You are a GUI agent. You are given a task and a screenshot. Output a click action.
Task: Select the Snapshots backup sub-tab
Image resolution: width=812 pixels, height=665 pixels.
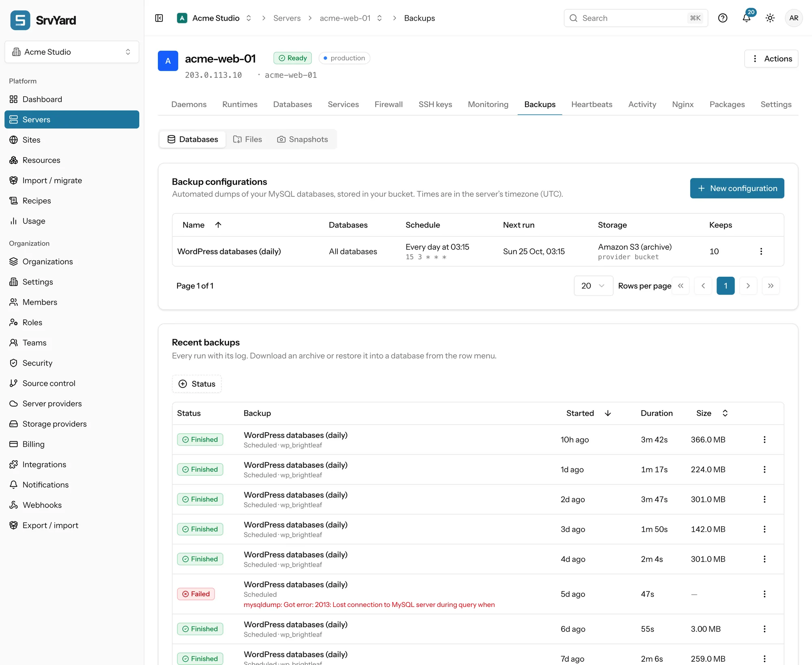302,140
